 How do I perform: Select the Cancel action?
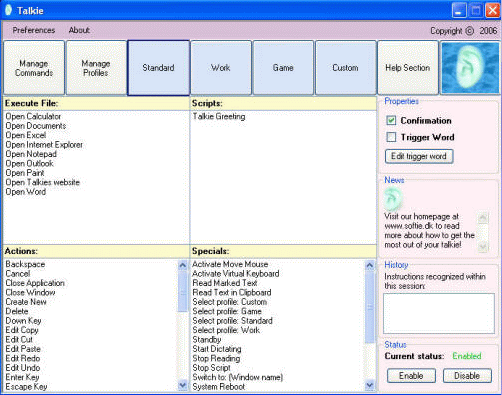(x=18, y=273)
